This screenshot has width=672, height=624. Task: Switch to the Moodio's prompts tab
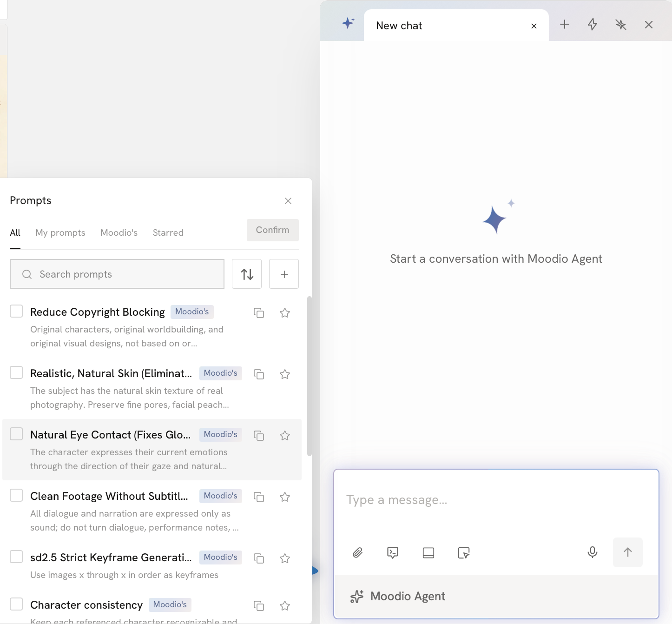click(119, 232)
